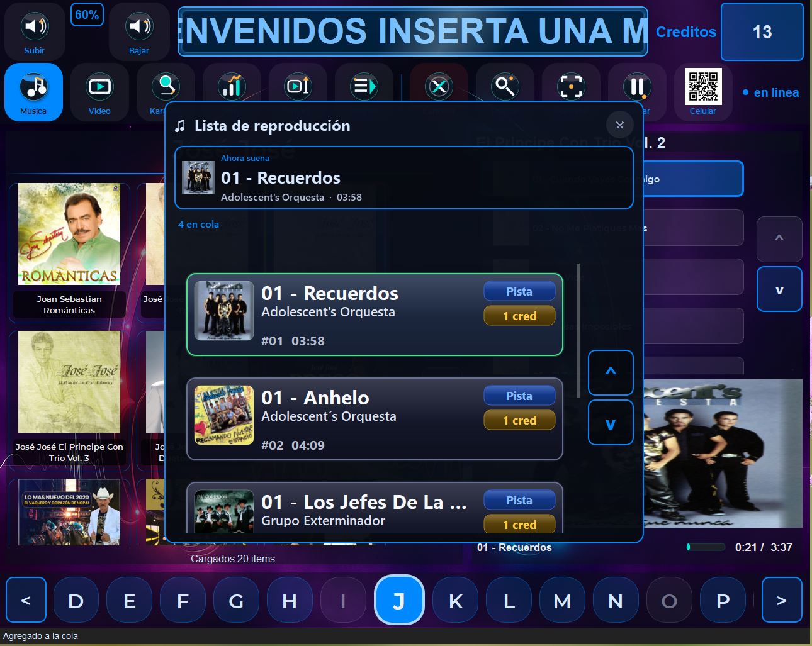Open the rising bar chart icon

pyautogui.click(x=232, y=87)
